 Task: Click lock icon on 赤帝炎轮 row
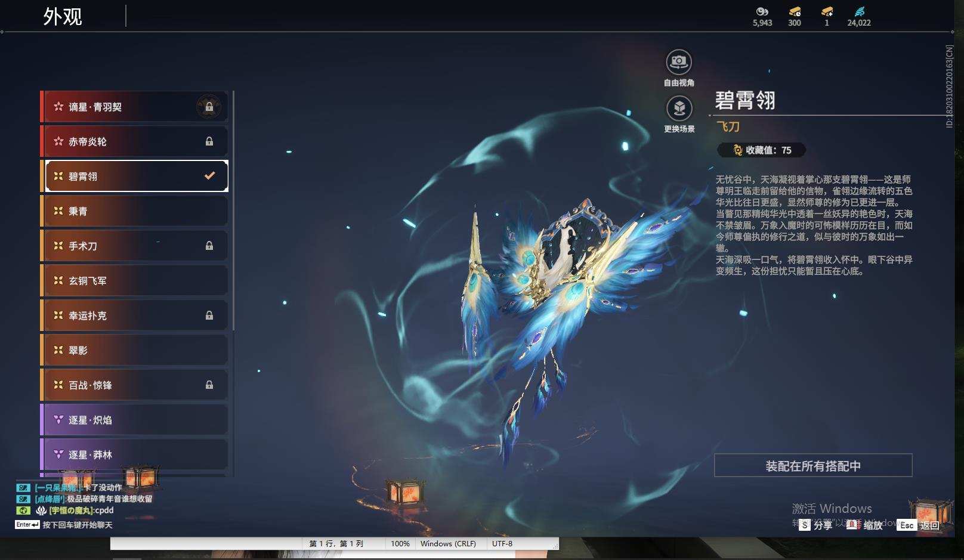click(209, 141)
